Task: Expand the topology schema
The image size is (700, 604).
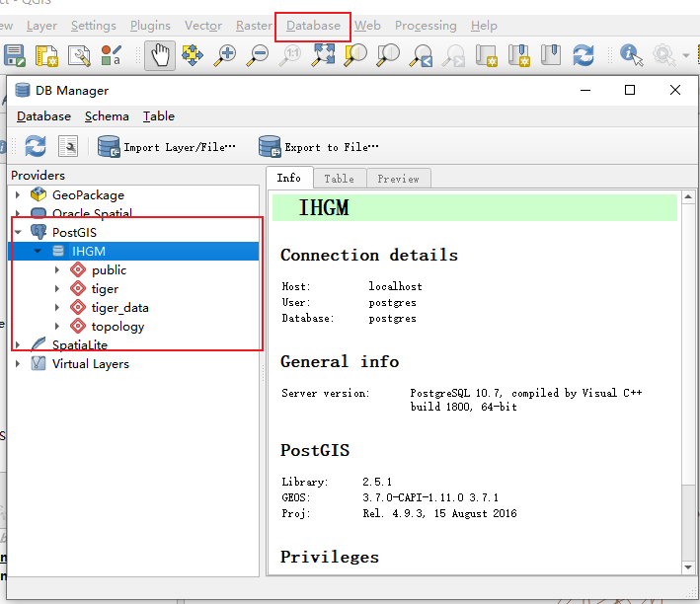Action: click(x=57, y=327)
